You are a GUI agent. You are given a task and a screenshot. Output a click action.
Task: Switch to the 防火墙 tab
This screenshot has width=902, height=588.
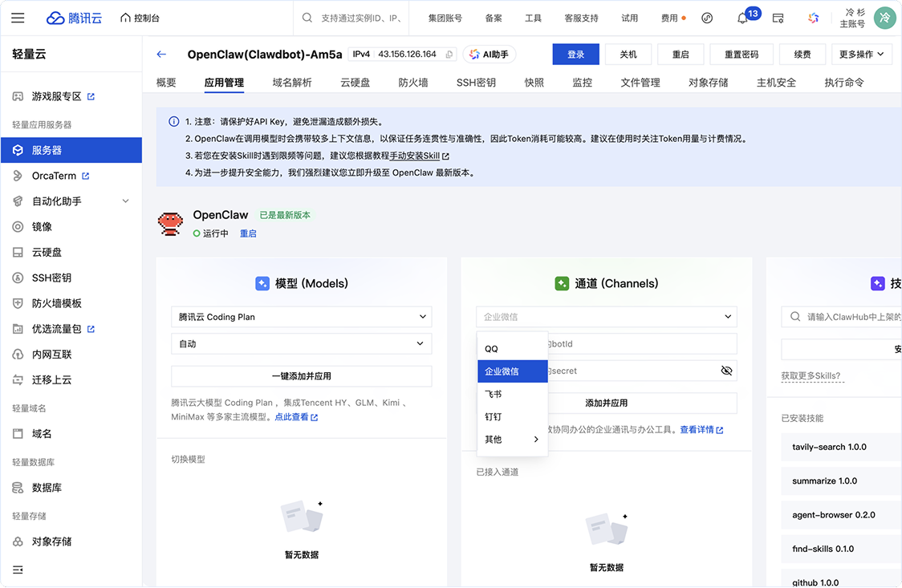[412, 83]
